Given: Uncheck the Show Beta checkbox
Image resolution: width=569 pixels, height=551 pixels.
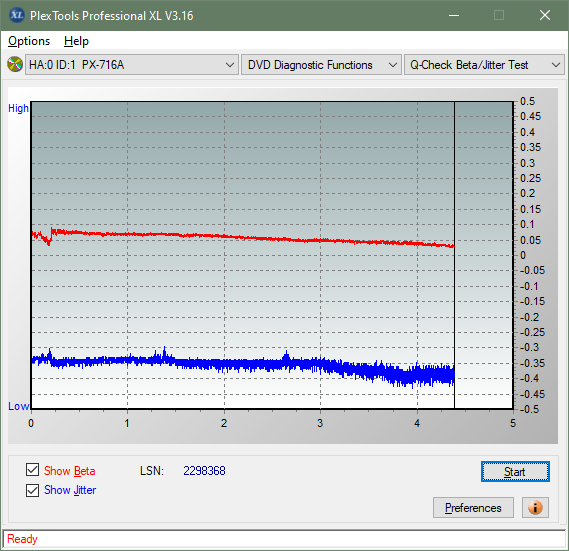Looking at the screenshot, I should 32,470.
